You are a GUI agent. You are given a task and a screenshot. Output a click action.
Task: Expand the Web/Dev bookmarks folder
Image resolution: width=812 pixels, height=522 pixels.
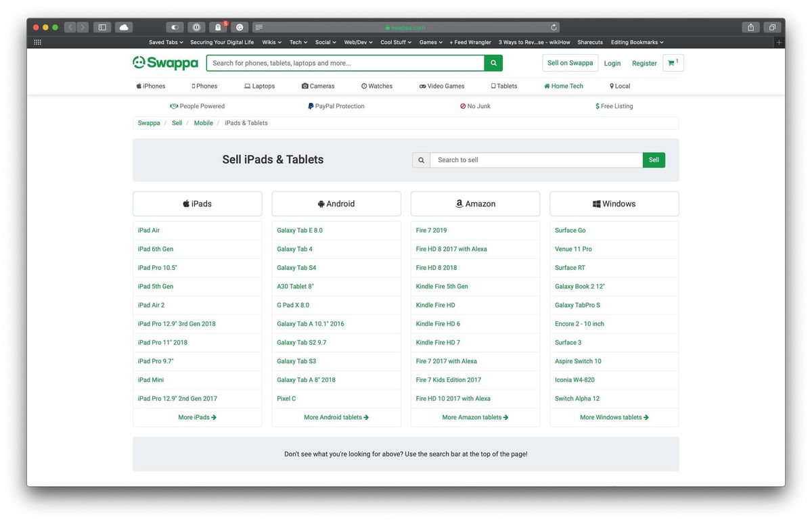(358, 42)
